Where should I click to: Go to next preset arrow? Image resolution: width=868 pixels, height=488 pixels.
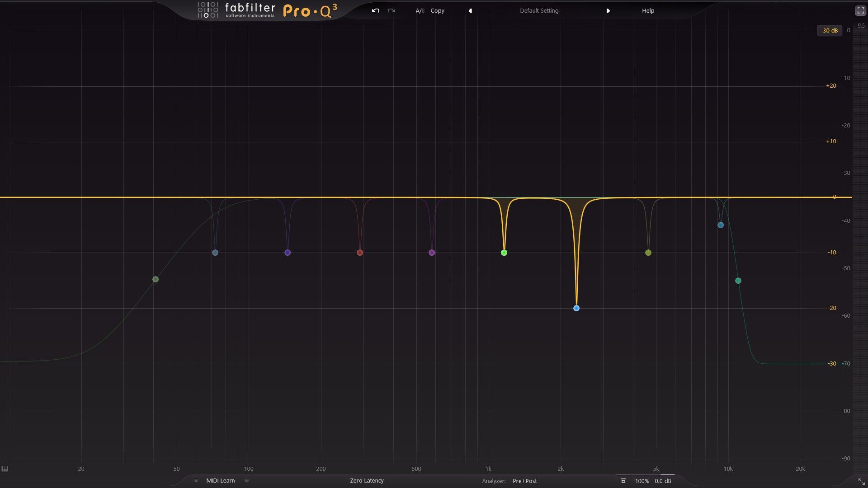click(608, 11)
